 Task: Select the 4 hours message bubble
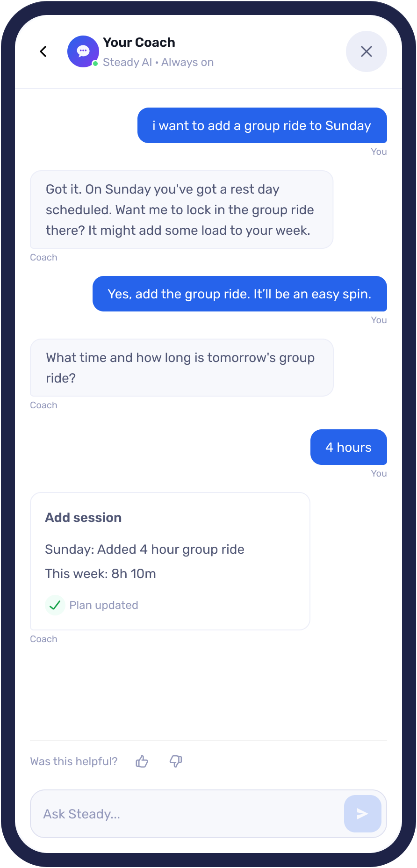click(x=348, y=447)
